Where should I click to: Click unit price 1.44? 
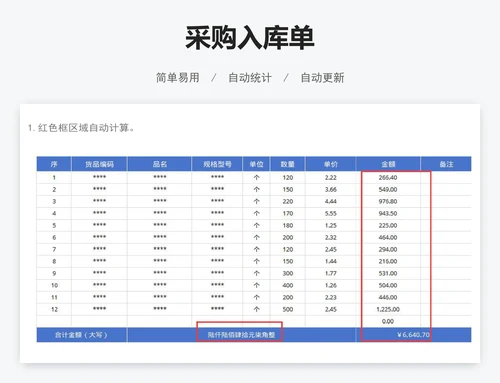[x=331, y=261]
